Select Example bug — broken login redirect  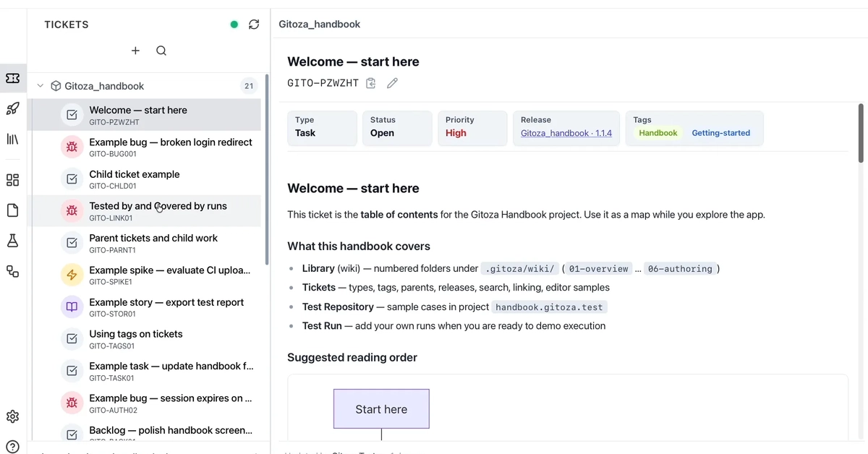click(x=144, y=147)
